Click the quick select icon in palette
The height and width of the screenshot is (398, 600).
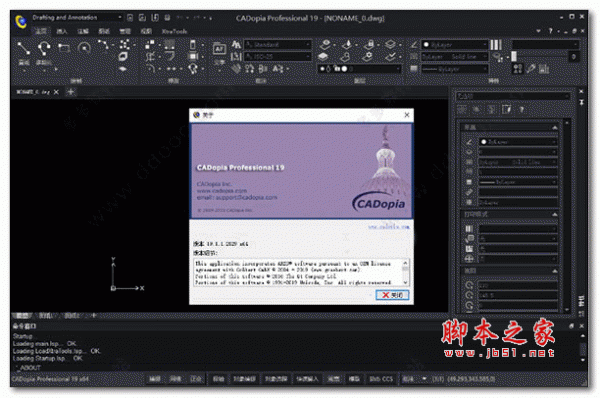(507, 110)
